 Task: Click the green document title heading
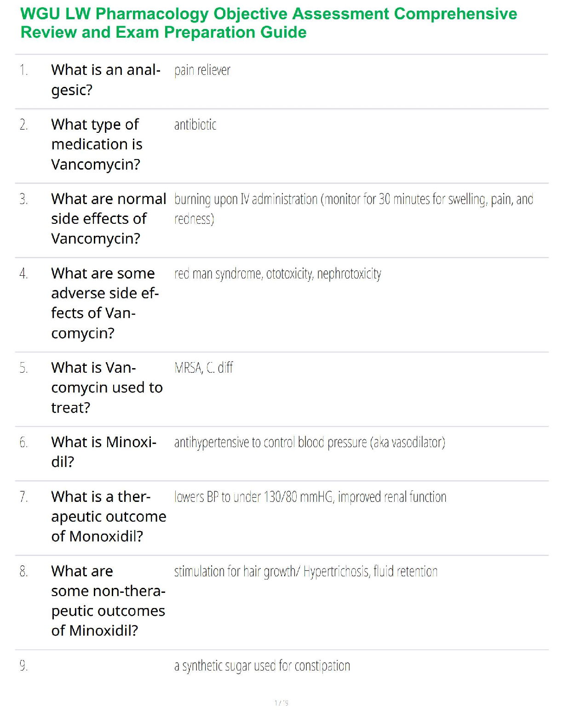269,23
